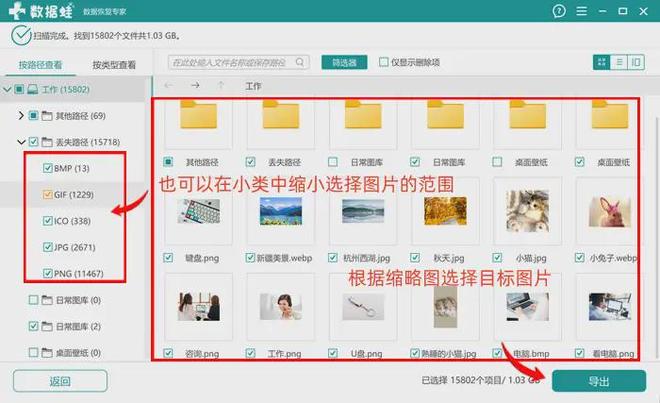Uncheck PNG (11467) in the tree
The image size is (660, 403).
(48, 274)
